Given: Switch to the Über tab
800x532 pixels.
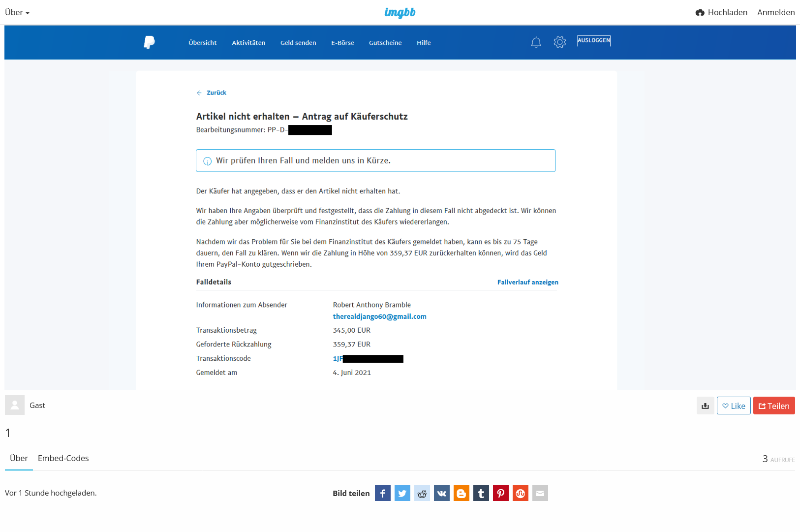Looking at the screenshot, I should click(x=19, y=458).
